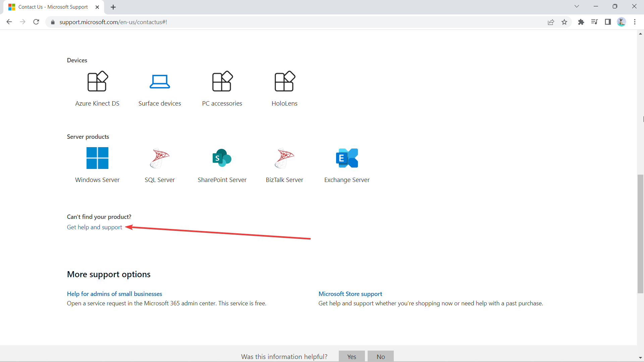Image resolution: width=644 pixels, height=362 pixels.
Task: Bookmark this page with the star icon
Action: point(564,22)
